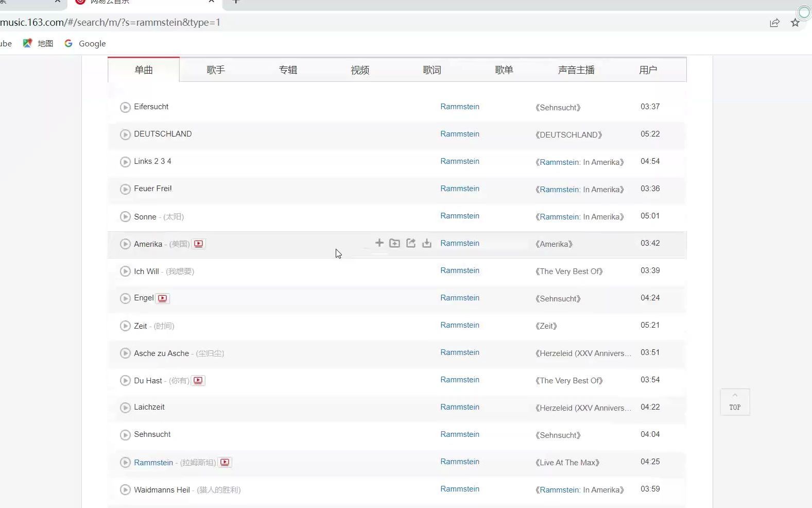Open the Eifersucht song page
Viewport: 812px width, 508px height.
151,107
